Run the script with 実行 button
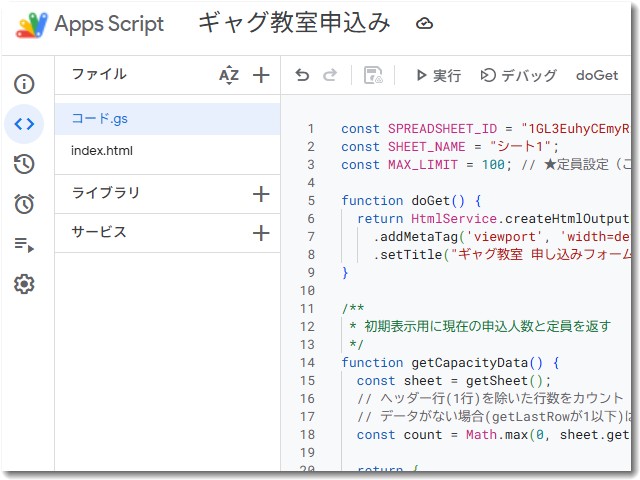Screen dimensions: 640x480 tap(437, 75)
